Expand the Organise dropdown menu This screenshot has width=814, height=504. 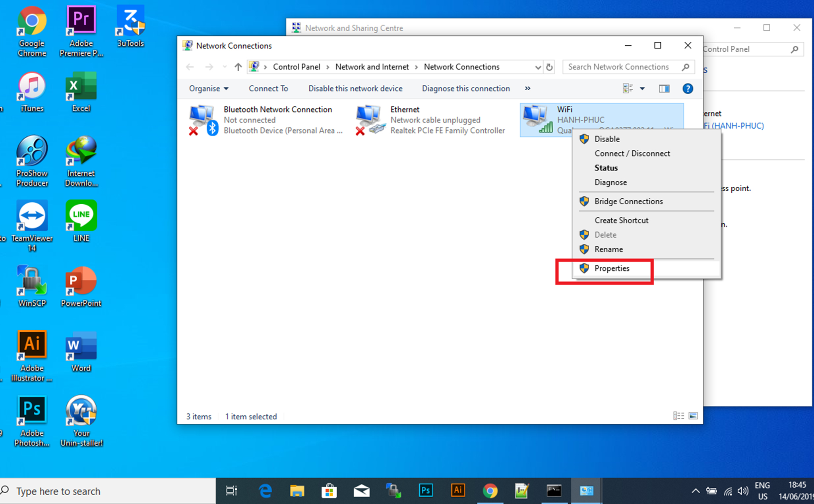point(207,88)
